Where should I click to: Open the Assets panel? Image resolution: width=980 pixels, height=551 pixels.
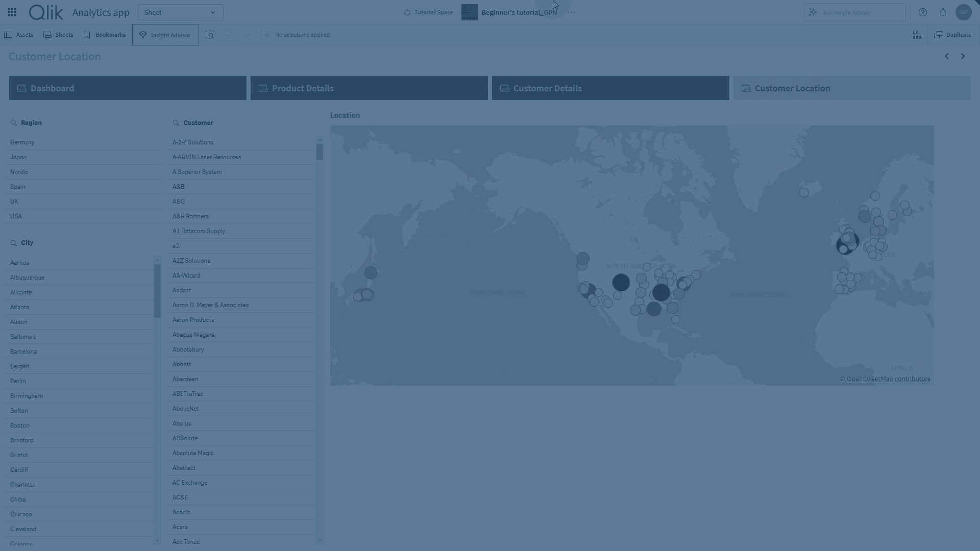[19, 35]
